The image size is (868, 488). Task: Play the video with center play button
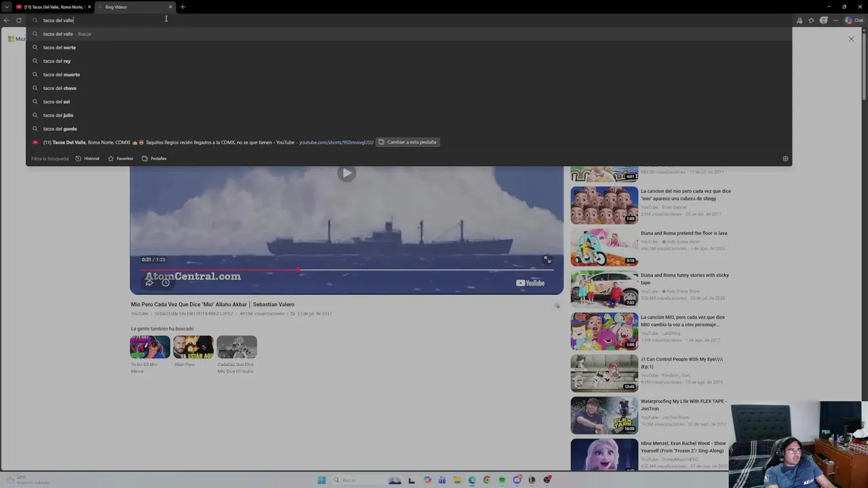point(347,173)
